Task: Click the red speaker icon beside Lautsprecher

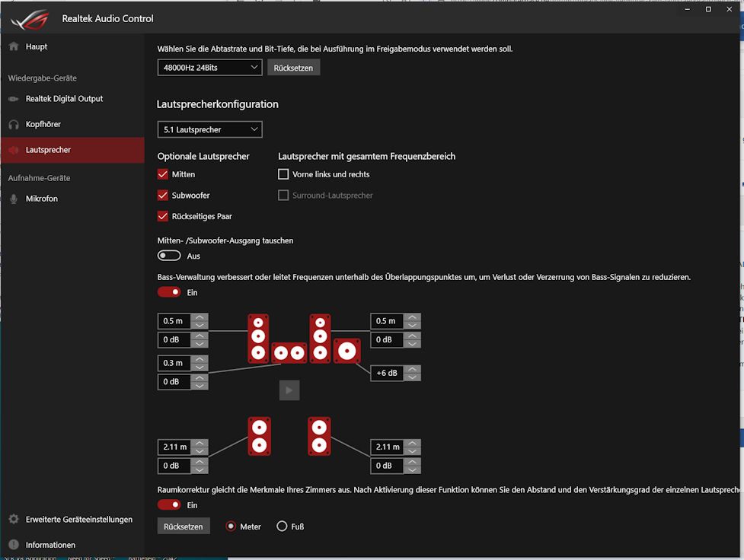Action: [13, 150]
